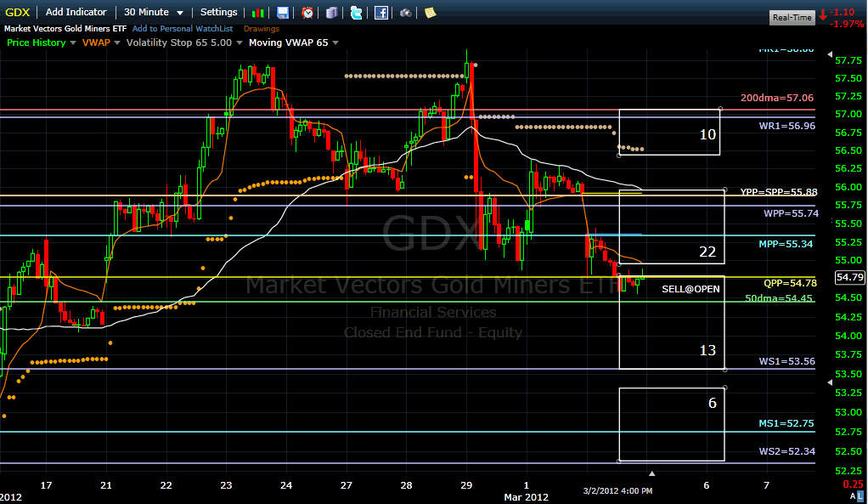Open the 30 Minute timeframe dropdown
Screen dimensions: 868x504
click(x=154, y=12)
